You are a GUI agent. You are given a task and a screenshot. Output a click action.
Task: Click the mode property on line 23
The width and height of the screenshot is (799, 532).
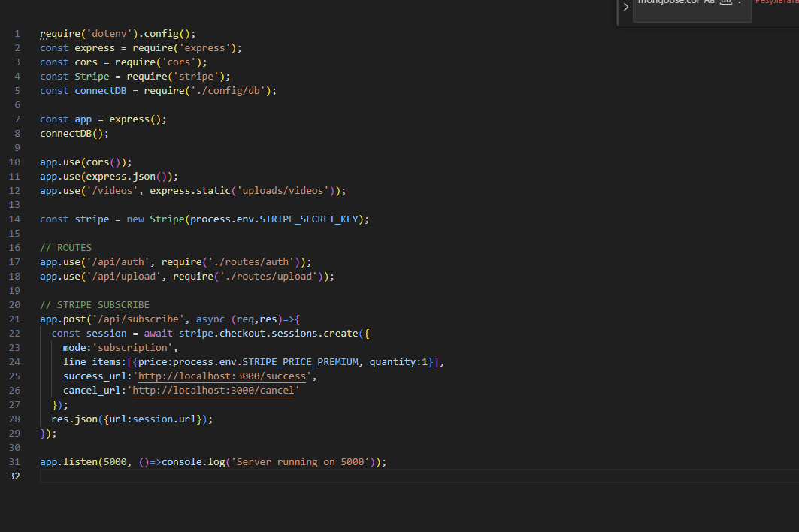(74, 348)
